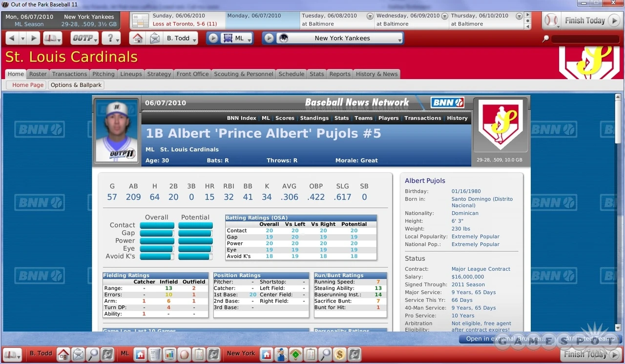Click New York dollar coin finances icon
The image size is (625, 364).
339,354
